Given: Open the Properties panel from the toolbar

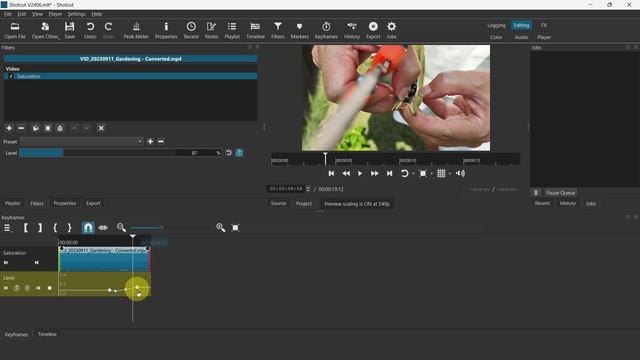Looking at the screenshot, I should 166,31.
